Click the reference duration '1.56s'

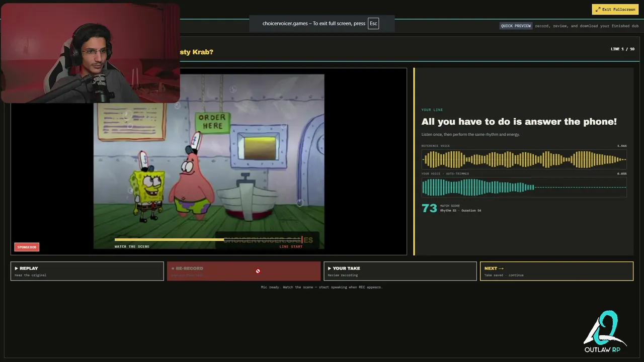coord(622,146)
